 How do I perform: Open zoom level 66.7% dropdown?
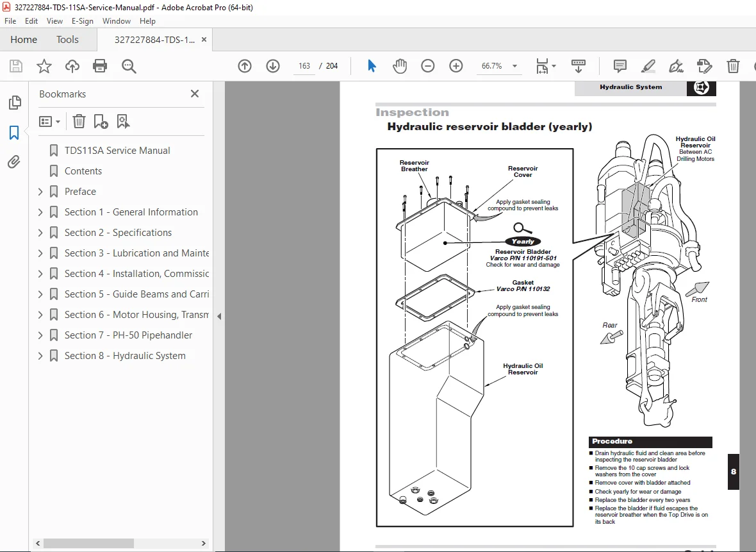pyautogui.click(x=514, y=65)
